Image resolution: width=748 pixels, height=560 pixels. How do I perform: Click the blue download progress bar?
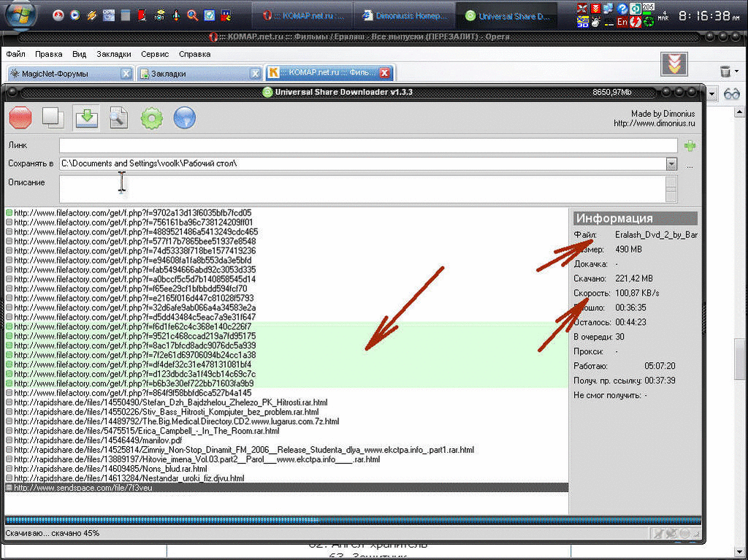pyautogui.click(x=353, y=521)
